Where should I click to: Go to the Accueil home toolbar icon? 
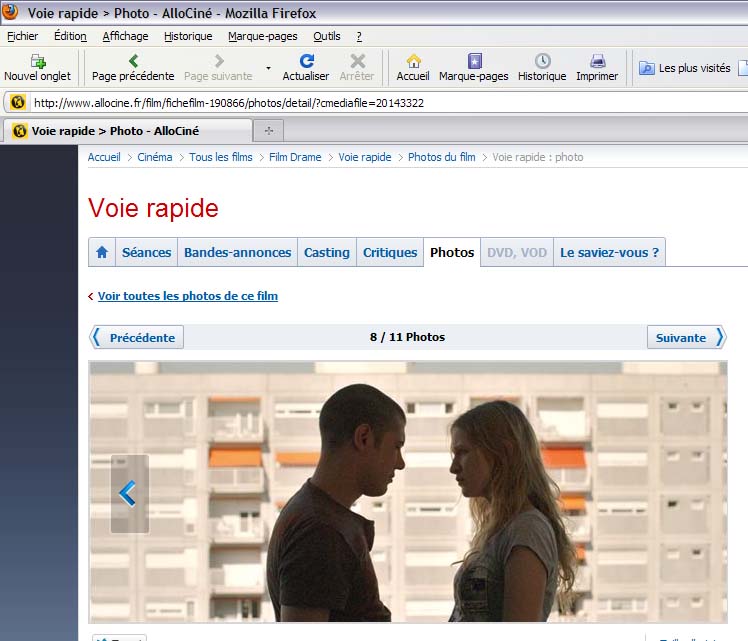tap(413, 68)
